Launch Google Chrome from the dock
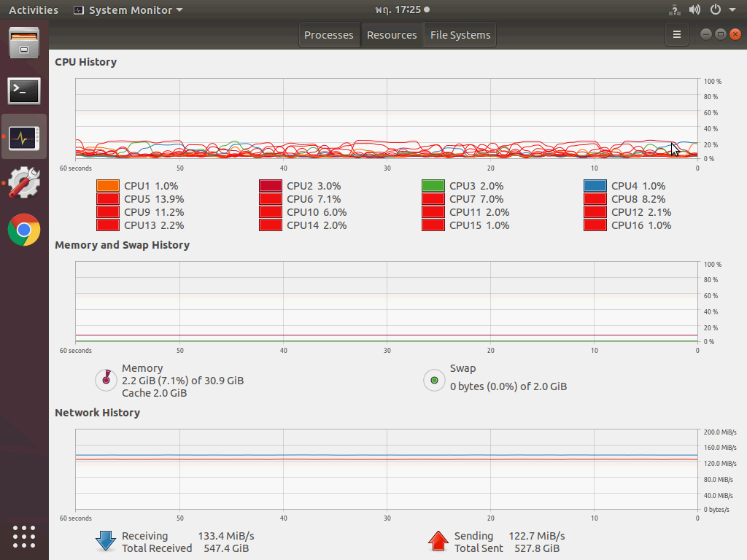The image size is (747, 560). click(24, 230)
